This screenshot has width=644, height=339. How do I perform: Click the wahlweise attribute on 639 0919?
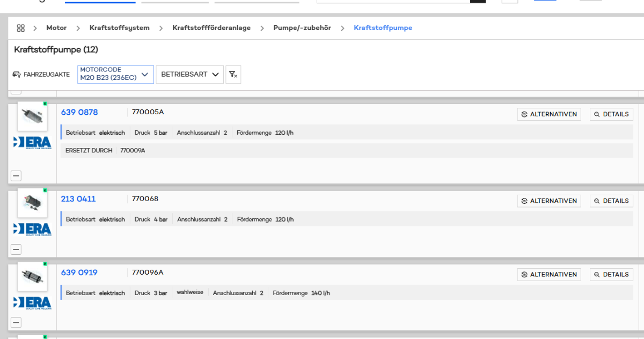[190, 292]
